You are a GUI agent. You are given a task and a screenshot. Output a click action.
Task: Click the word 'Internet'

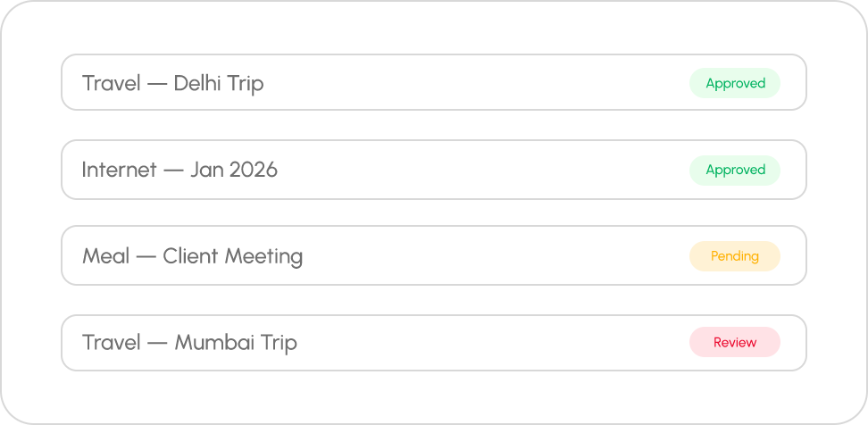119,170
